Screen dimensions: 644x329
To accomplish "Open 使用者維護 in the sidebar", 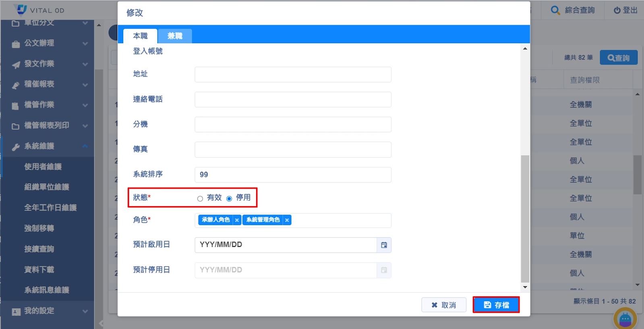I will point(43,167).
